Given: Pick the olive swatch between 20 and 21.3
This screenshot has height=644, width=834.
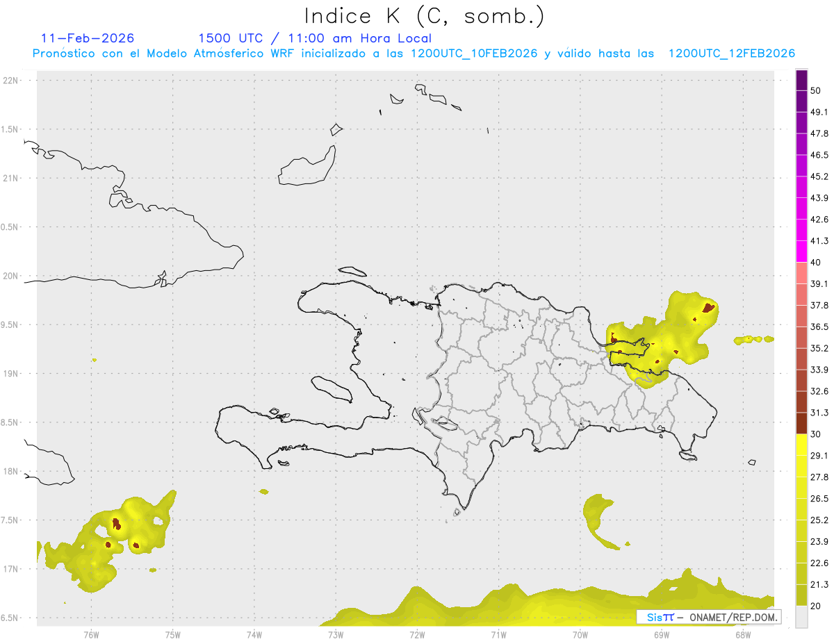Looking at the screenshot, I should pyautogui.click(x=801, y=595).
